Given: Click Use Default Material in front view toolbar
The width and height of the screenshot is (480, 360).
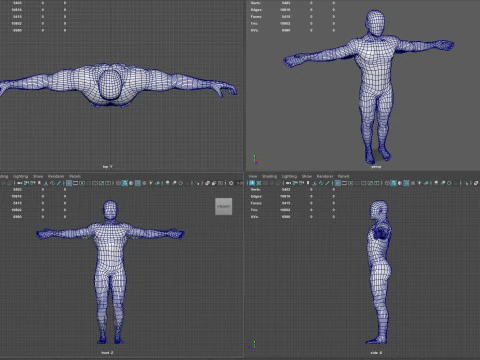Looking at the screenshot, I should tap(131, 183).
